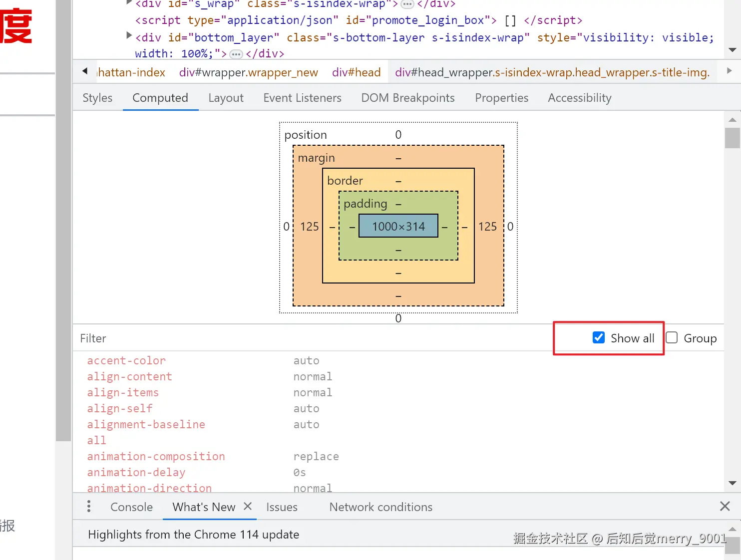The width and height of the screenshot is (741, 560).
Task: Open the Event Listeners tab
Action: click(x=302, y=98)
